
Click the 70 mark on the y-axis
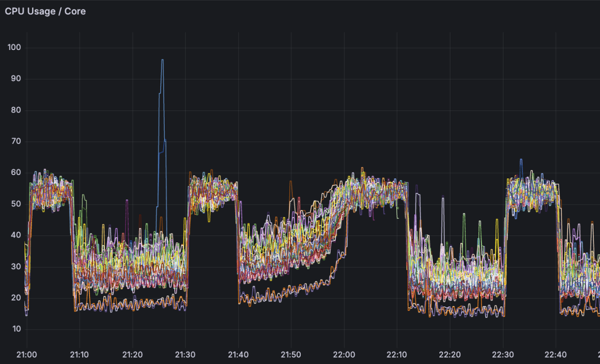[15, 141]
